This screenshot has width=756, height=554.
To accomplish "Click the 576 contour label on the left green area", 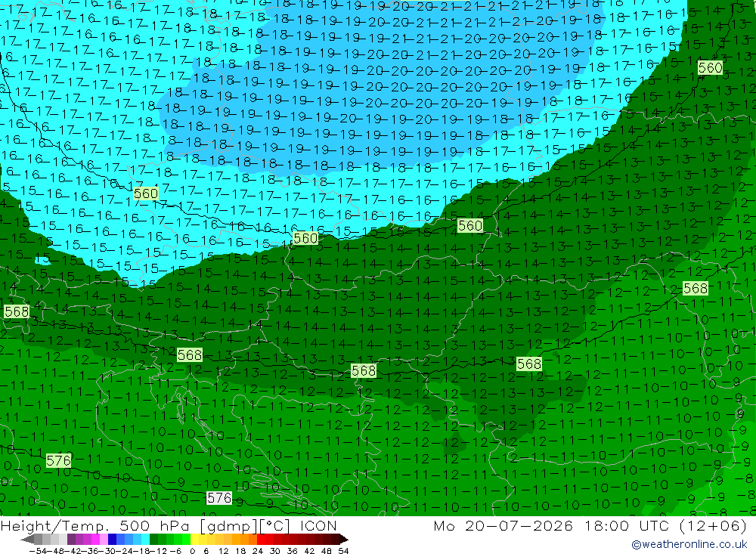I will (x=58, y=460).
